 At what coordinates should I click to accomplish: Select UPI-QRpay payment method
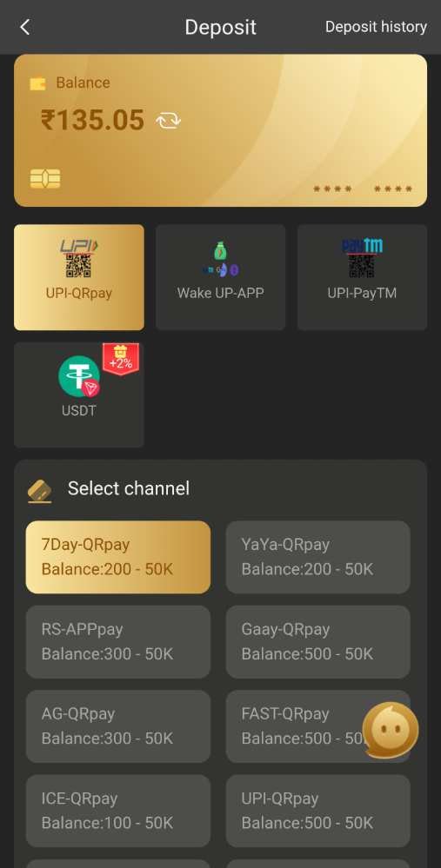click(x=78, y=277)
